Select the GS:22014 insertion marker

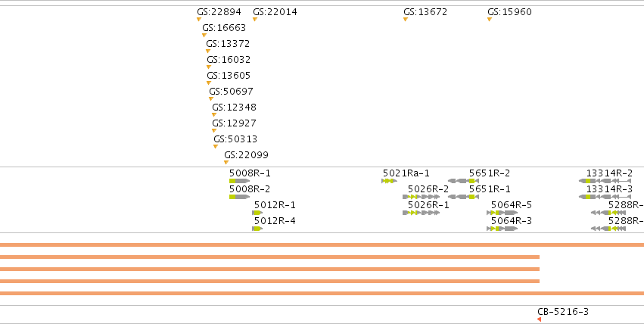tap(254, 19)
